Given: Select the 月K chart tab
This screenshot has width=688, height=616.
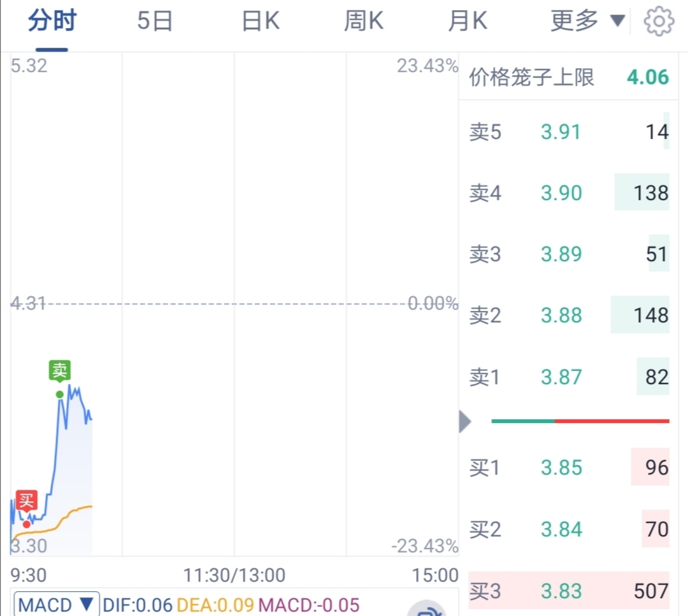Looking at the screenshot, I should click(x=468, y=20).
